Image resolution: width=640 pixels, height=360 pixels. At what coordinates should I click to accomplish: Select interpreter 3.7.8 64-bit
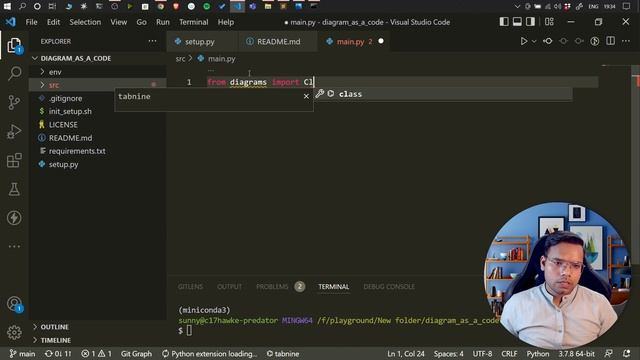coord(576,353)
